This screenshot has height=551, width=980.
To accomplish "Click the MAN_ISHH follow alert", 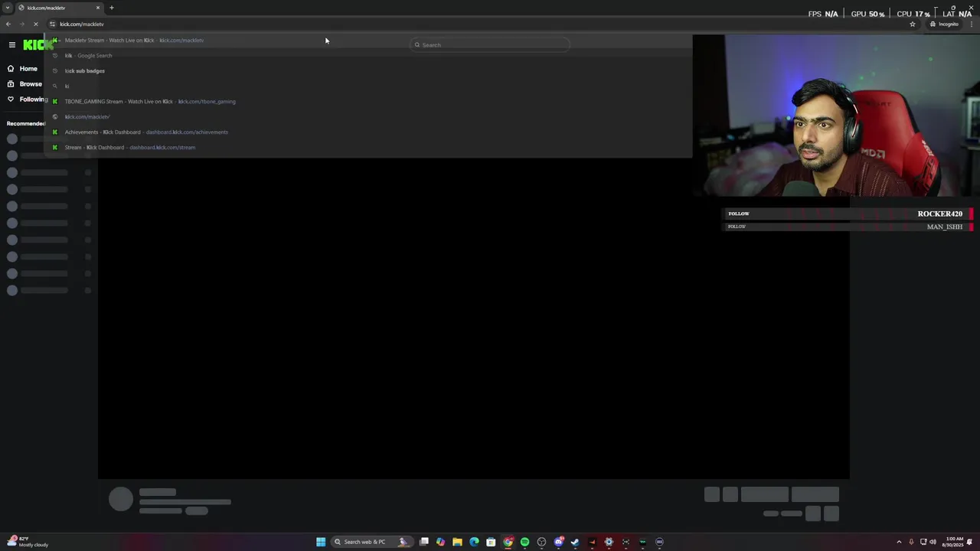I will tap(848, 227).
